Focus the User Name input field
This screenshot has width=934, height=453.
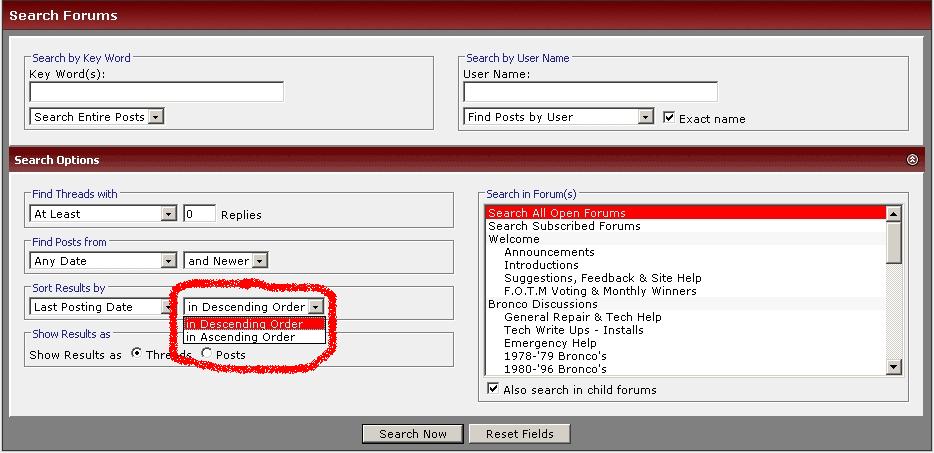590,92
